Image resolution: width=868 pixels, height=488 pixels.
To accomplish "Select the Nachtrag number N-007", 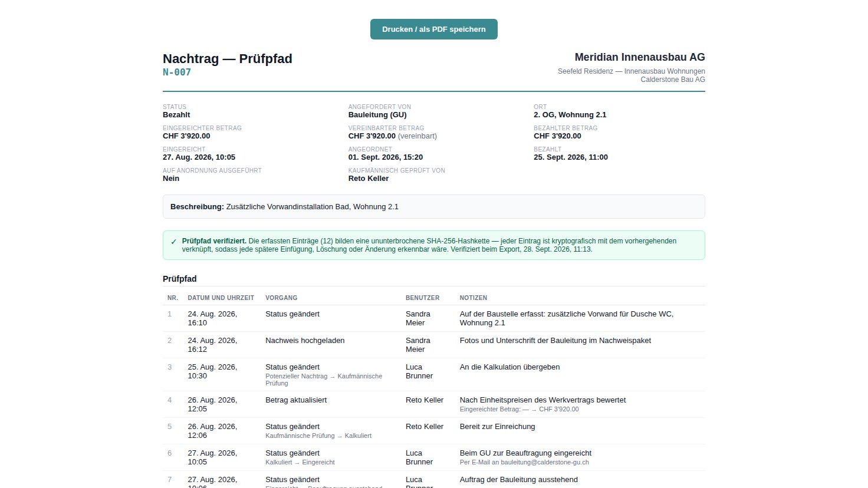I will point(177,72).
